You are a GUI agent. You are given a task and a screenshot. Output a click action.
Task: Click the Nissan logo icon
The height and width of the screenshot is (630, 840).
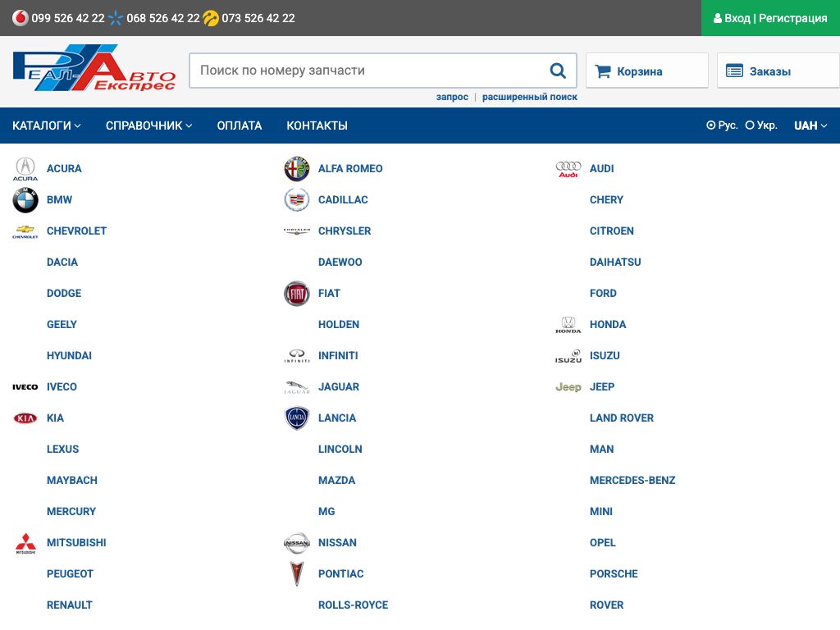[297, 543]
